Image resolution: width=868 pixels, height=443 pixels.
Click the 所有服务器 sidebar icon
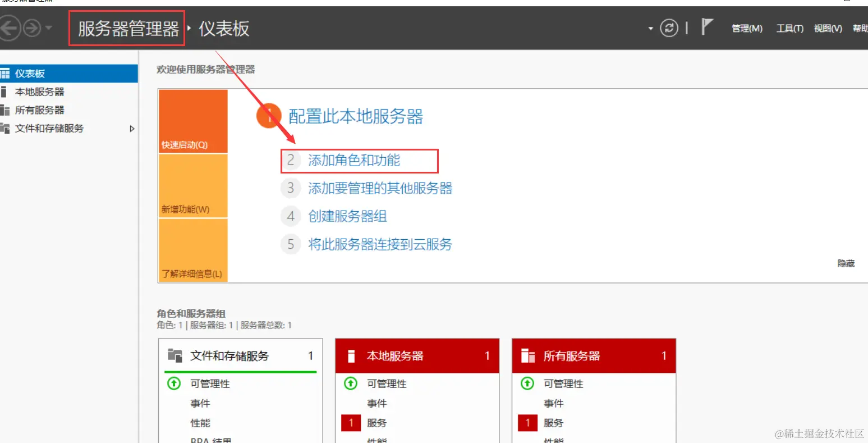point(4,110)
